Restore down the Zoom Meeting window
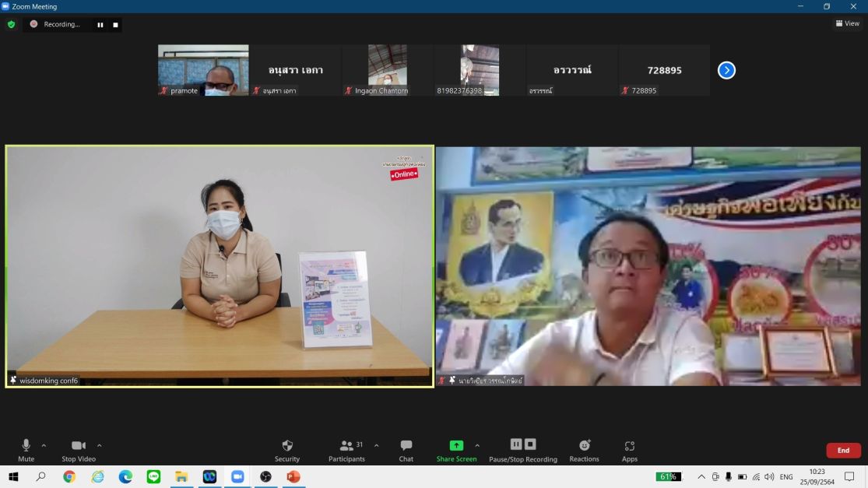This screenshot has width=868, height=488. tap(827, 6)
